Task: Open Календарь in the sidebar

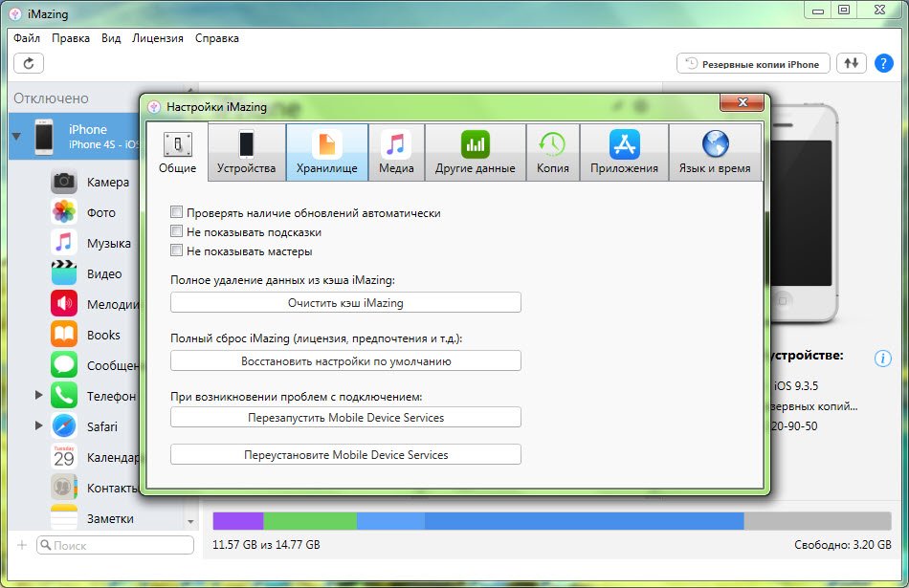Action: click(96, 457)
